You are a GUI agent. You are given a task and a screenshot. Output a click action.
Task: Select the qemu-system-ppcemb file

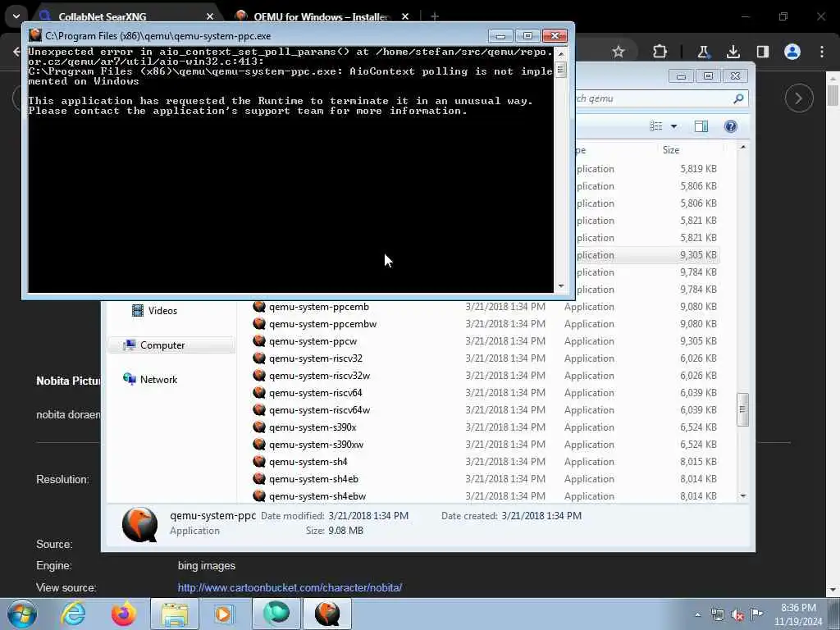pos(319,307)
